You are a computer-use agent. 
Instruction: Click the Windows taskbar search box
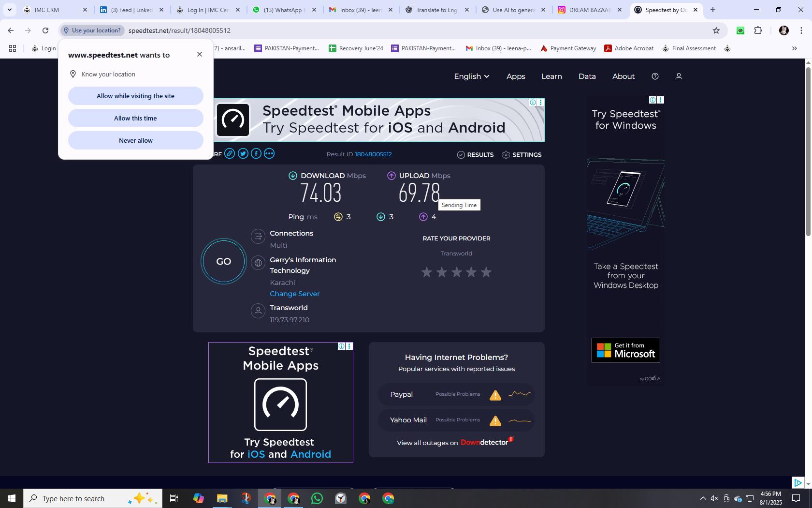(93, 498)
